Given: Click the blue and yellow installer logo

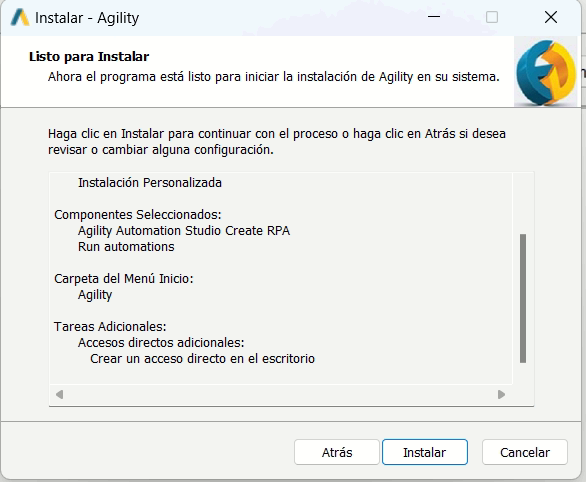Looking at the screenshot, I should [x=545, y=72].
